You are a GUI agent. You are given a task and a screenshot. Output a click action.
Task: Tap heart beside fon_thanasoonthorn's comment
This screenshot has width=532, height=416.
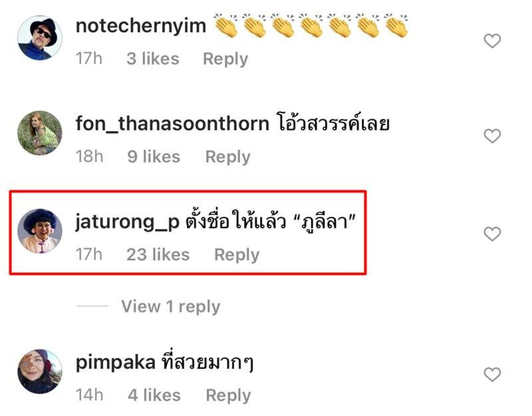492,136
